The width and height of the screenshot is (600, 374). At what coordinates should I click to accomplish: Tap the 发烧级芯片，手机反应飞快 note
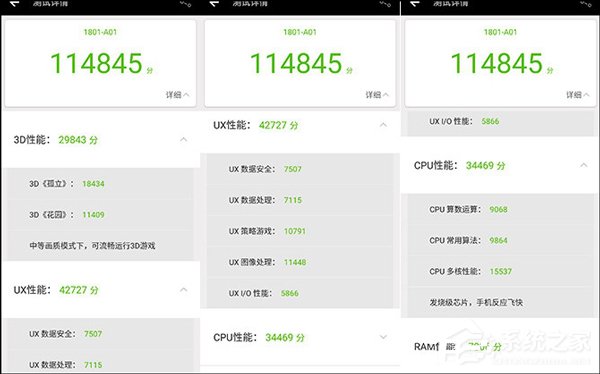(476, 302)
